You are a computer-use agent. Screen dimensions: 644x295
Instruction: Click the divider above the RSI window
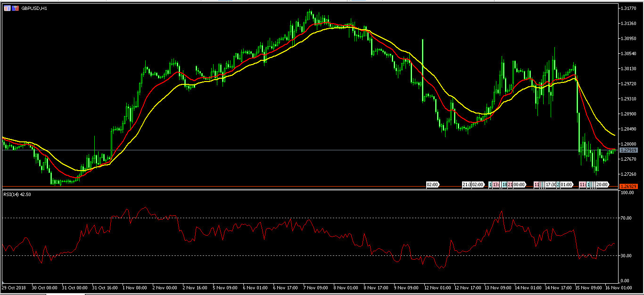pyautogui.click(x=306, y=189)
